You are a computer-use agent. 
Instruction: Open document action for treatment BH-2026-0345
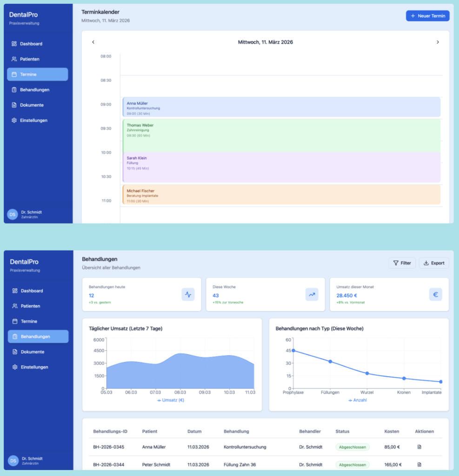point(419,447)
